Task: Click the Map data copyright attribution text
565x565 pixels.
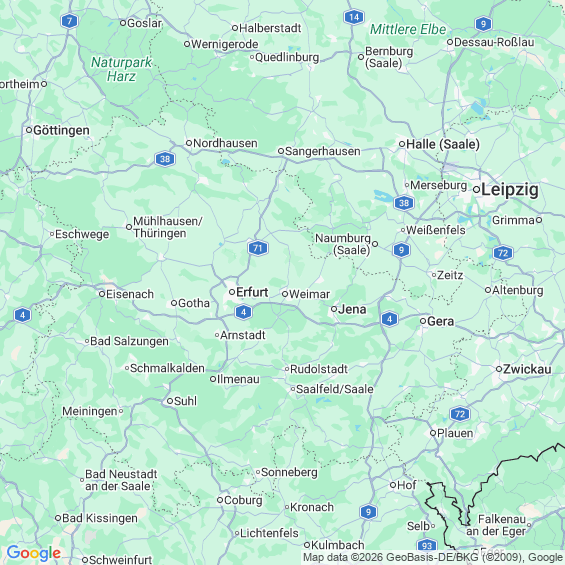Action: (x=433, y=557)
